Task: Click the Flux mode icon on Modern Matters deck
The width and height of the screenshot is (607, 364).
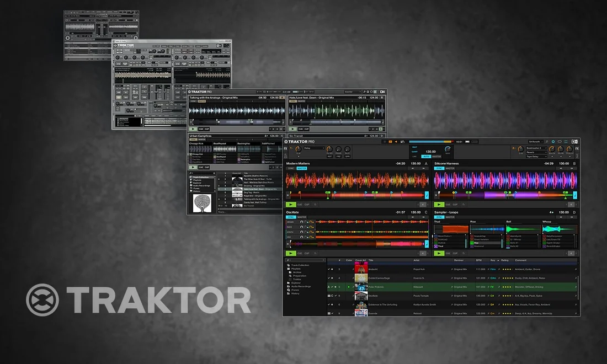Action: 315,204
